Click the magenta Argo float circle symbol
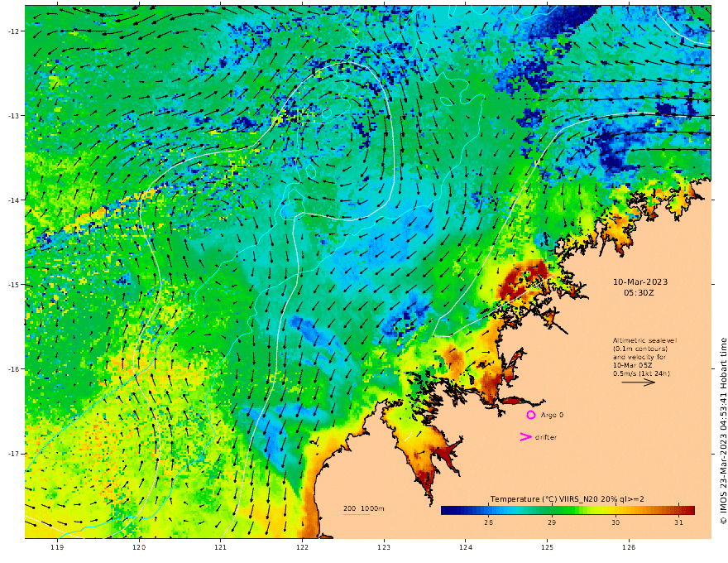Image resolution: width=728 pixels, height=563 pixels. click(530, 415)
